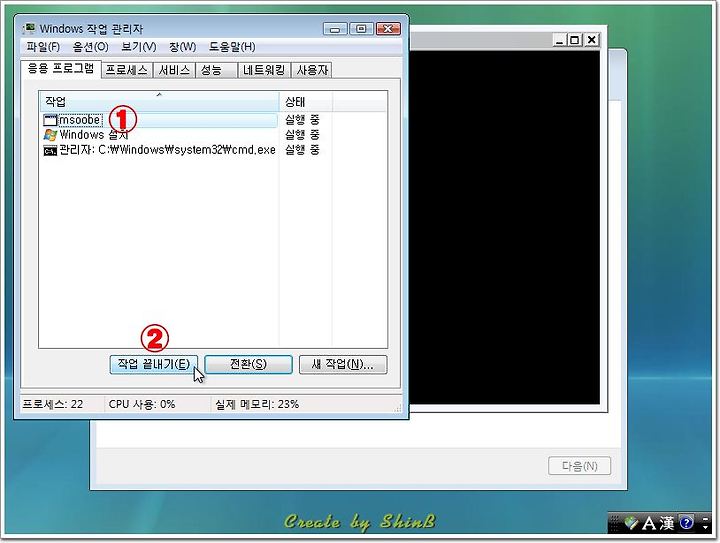Maximize the Task Manager window
The height and width of the screenshot is (543, 720).
[361, 29]
